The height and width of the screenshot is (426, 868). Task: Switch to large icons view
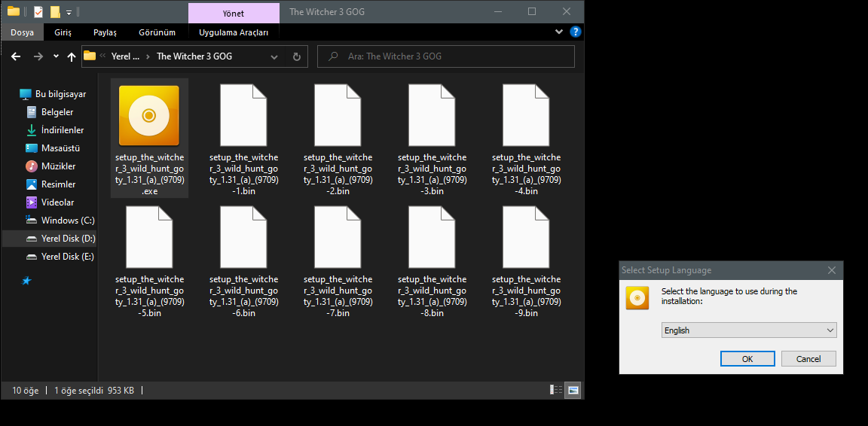point(573,390)
